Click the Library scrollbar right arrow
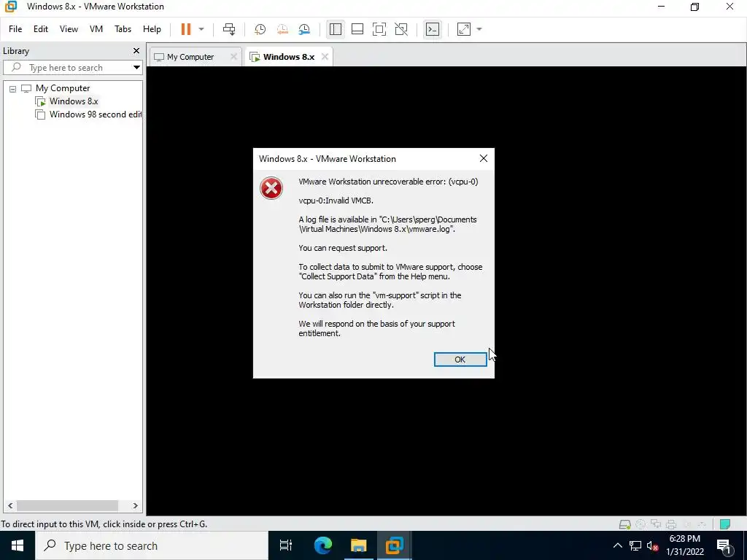Image resolution: width=747 pixels, height=560 pixels. click(x=135, y=506)
